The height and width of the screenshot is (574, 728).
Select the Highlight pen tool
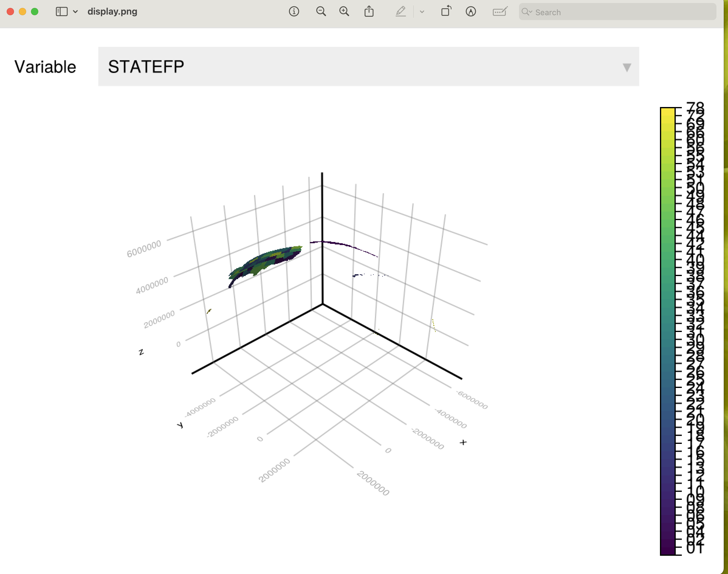400,12
